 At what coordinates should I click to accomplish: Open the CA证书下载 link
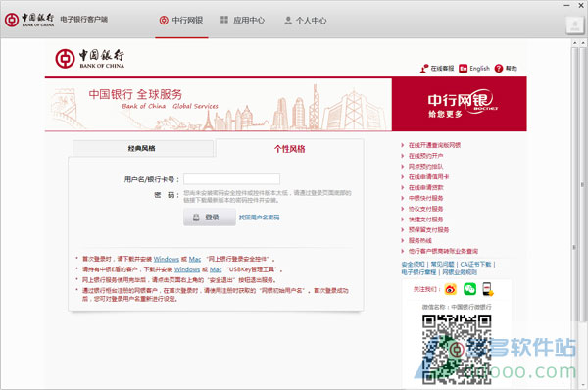(475, 264)
